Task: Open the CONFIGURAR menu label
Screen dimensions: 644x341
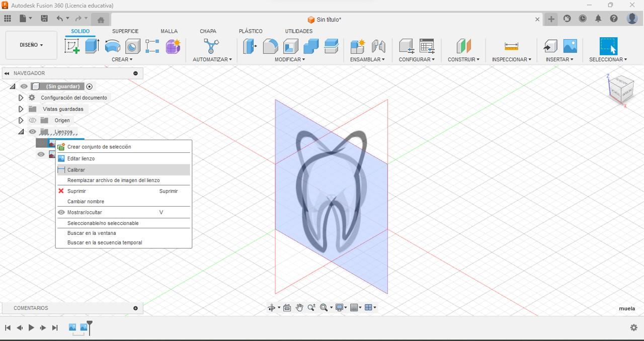Action: coord(417,59)
